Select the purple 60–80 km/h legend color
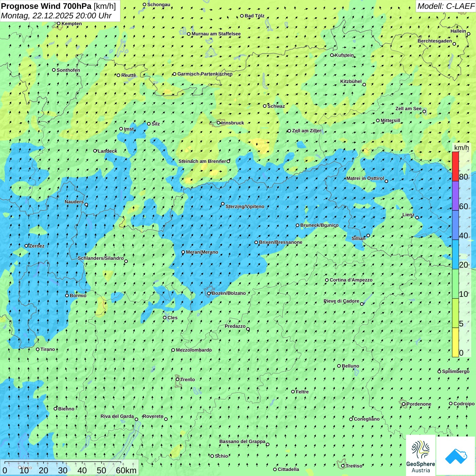This screenshot has width=476, height=476. [x=455, y=196]
